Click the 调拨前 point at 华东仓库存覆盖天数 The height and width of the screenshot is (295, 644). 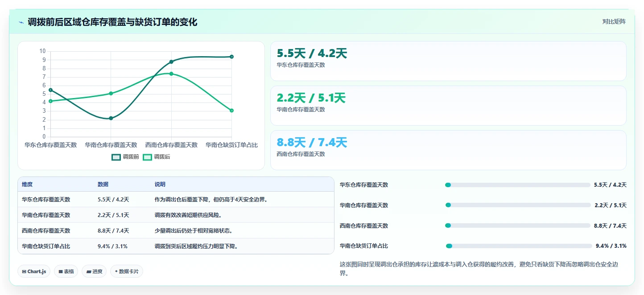[x=50, y=90]
